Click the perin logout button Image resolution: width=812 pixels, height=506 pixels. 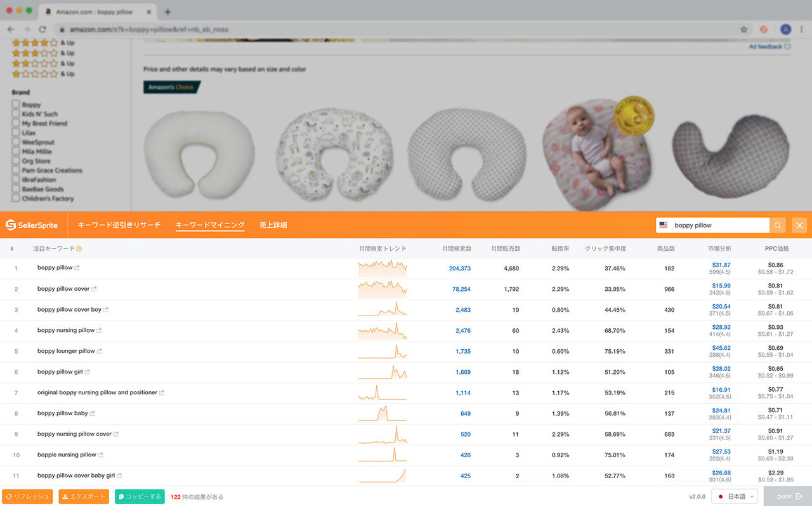coord(788,496)
